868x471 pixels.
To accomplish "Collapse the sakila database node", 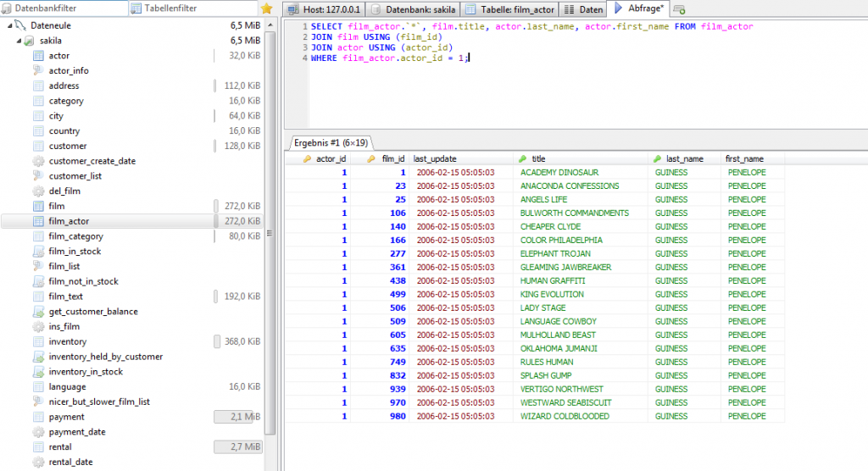I will (19, 41).
